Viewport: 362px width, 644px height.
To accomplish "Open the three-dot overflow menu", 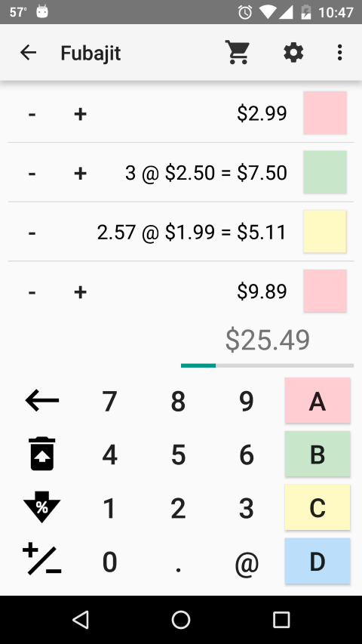I will 339,53.
